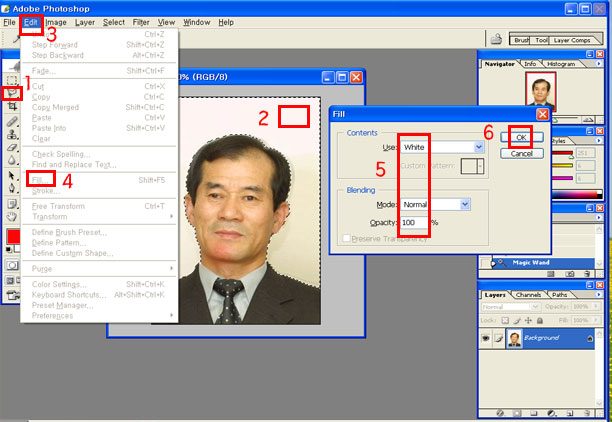
Task: Open the Use dropdown showing White
Action: pyautogui.click(x=442, y=147)
